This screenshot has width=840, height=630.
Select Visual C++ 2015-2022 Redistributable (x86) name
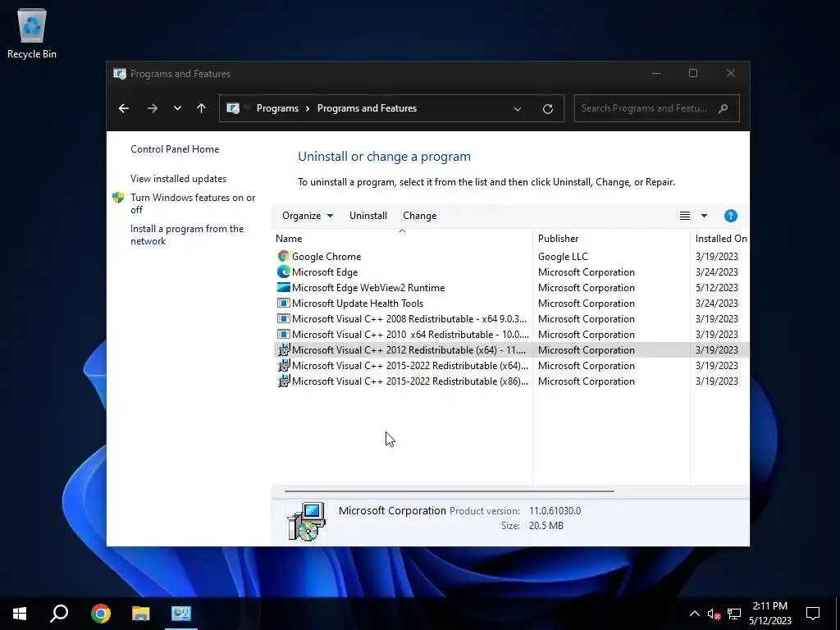[x=410, y=381]
